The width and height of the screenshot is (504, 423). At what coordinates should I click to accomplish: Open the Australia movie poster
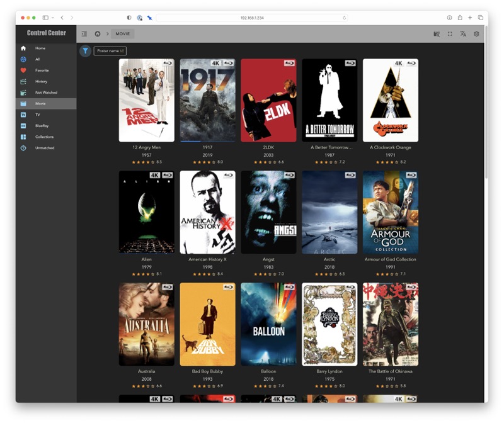(x=147, y=324)
